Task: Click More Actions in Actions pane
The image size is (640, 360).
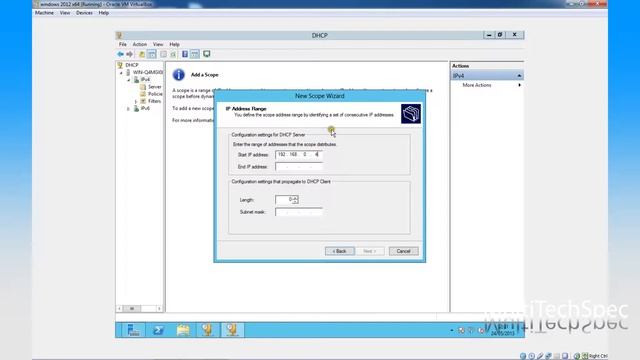Action: [477, 85]
